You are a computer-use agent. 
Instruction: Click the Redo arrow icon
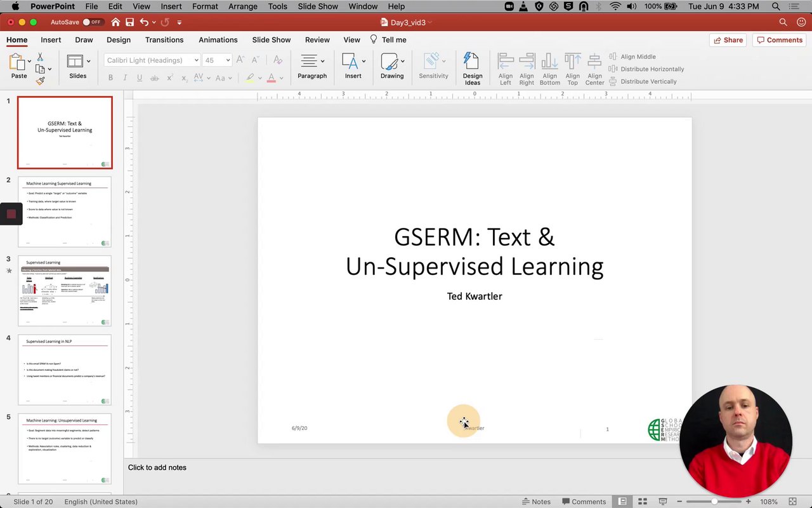click(x=165, y=22)
